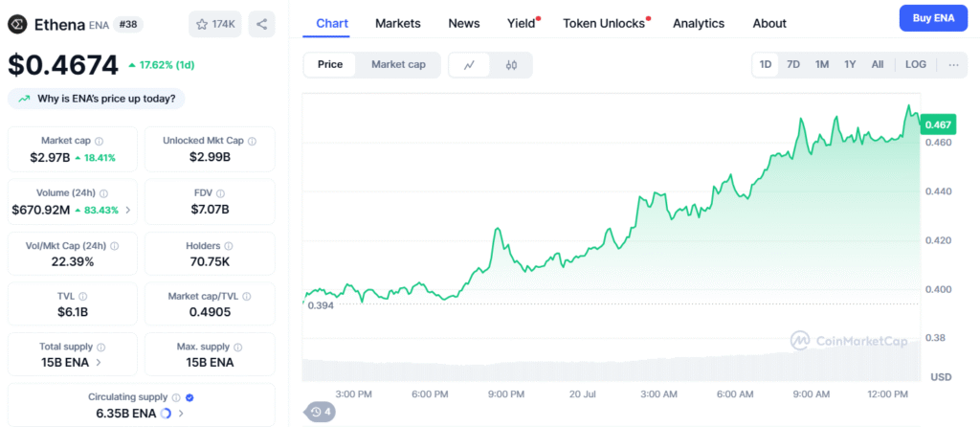Click the Ethena logo icon
This screenshot has width=980, height=427.
(17, 24)
